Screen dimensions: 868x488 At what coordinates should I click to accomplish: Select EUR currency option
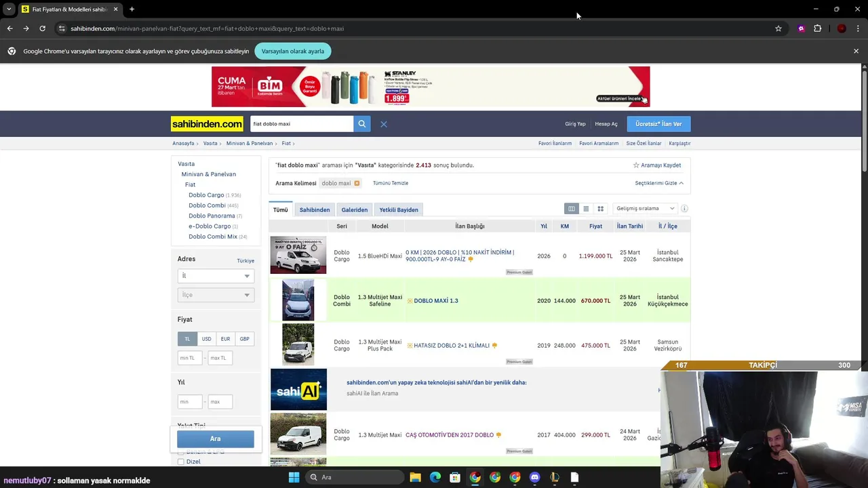(225, 339)
